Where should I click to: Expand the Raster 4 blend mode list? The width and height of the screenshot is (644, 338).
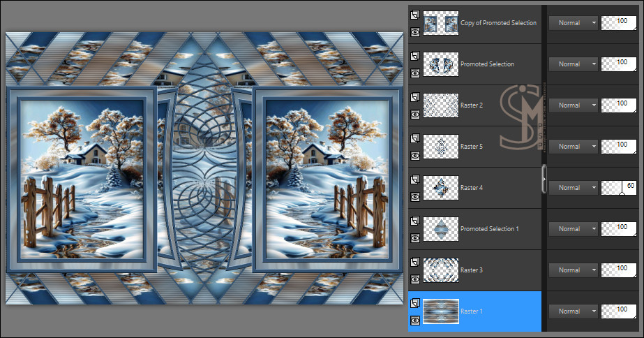click(574, 187)
